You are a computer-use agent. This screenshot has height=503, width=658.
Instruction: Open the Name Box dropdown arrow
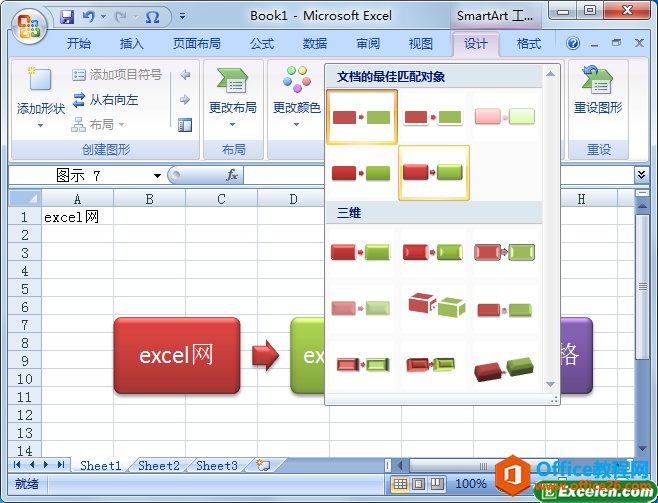click(157, 175)
